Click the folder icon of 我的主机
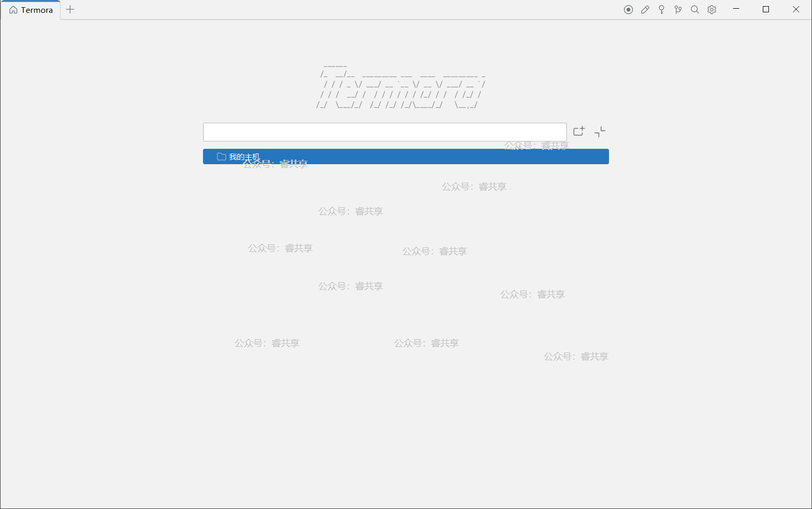812x509 pixels. coord(221,156)
